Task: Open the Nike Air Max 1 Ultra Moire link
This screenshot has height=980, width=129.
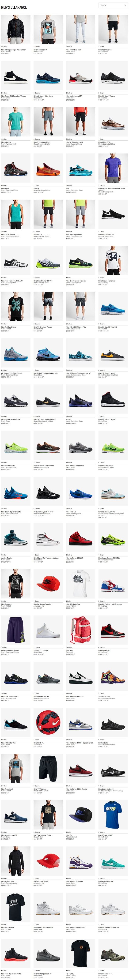Action: pyautogui.click(x=43, y=96)
